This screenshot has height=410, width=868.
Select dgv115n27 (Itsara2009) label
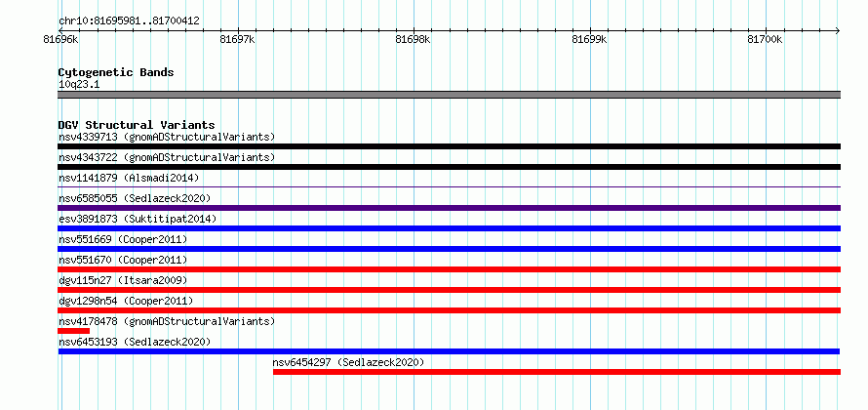click(x=123, y=280)
